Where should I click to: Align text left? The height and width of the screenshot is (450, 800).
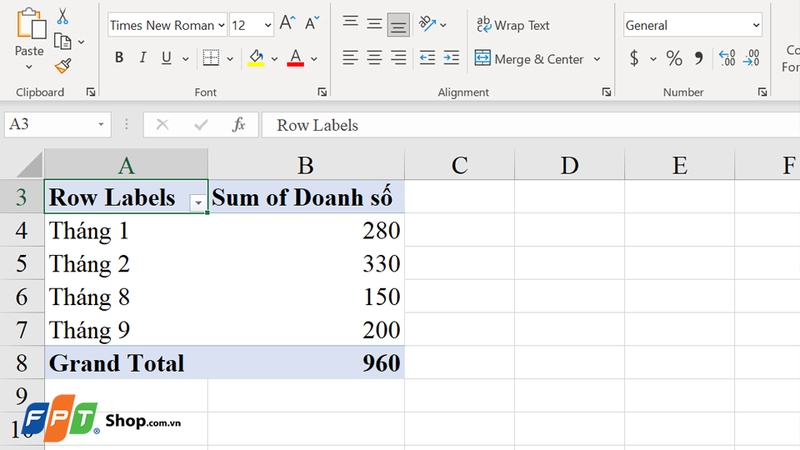coord(350,58)
